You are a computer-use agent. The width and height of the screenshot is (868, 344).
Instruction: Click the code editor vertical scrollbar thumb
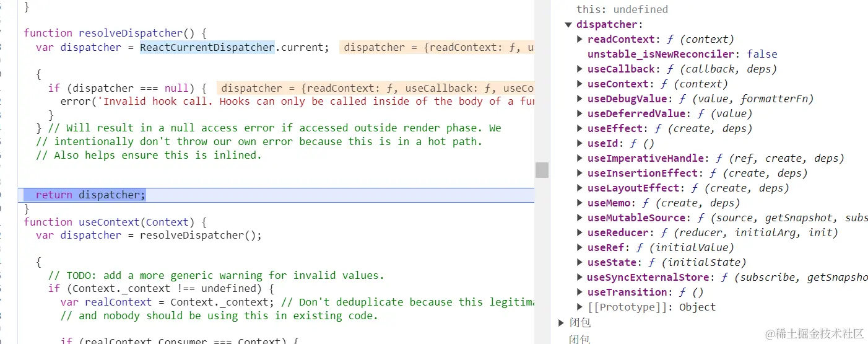pyautogui.click(x=542, y=170)
